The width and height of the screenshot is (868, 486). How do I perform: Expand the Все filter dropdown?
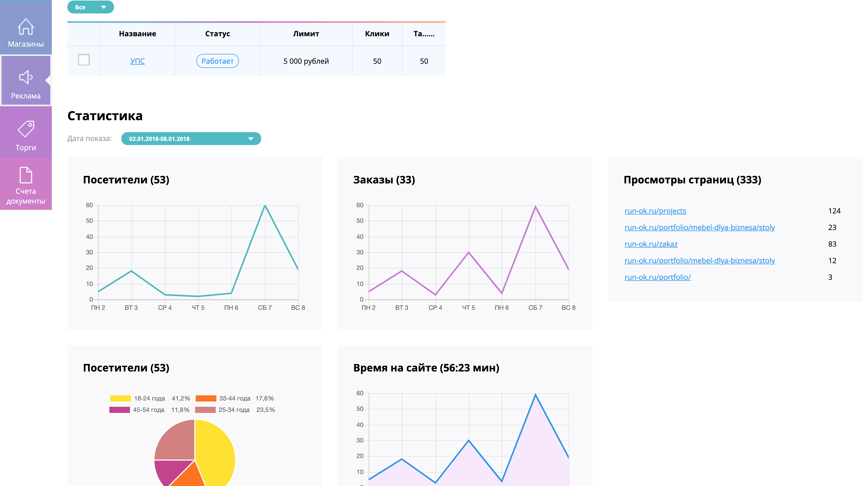click(x=90, y=7)
